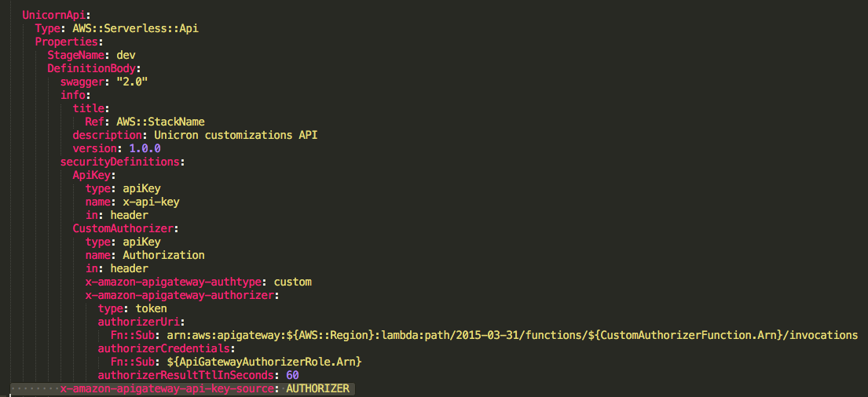Click the Authorization name value
This screenshot has width=868, height=397.
(x=163, y=256)
